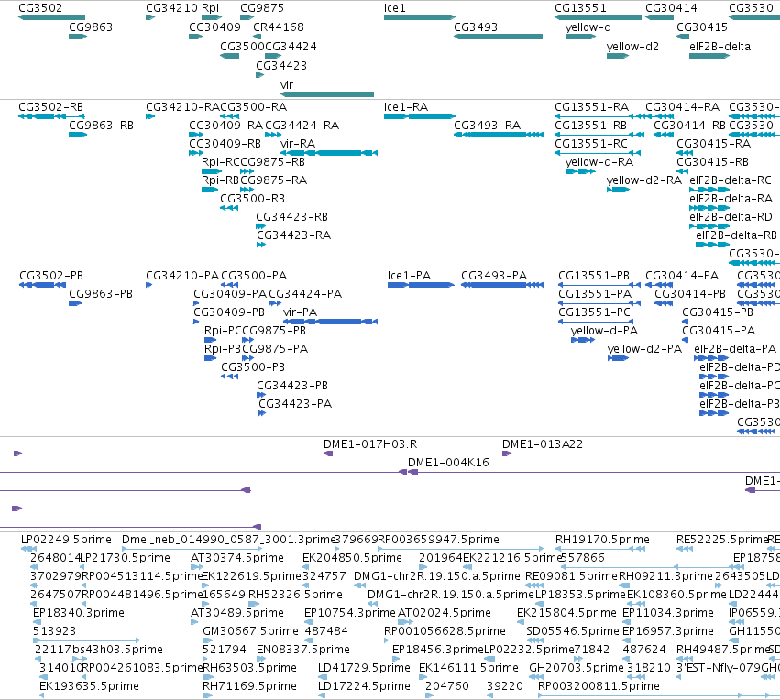Select the Rpi-PC protein label
The image size is (780, 700).
(x=222, y=331)
